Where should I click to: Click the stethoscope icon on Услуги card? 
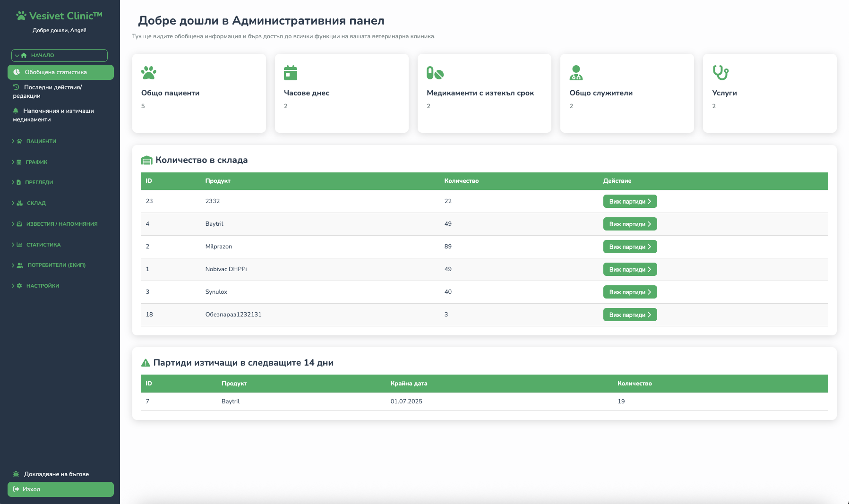point(720,73)
